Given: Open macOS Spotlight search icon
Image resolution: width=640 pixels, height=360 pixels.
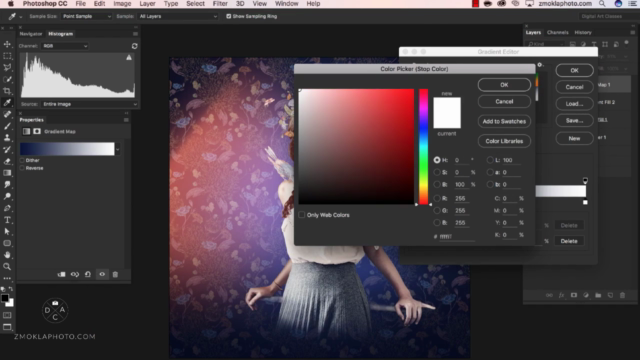Looking at the screenshot, I should [602, 4].
